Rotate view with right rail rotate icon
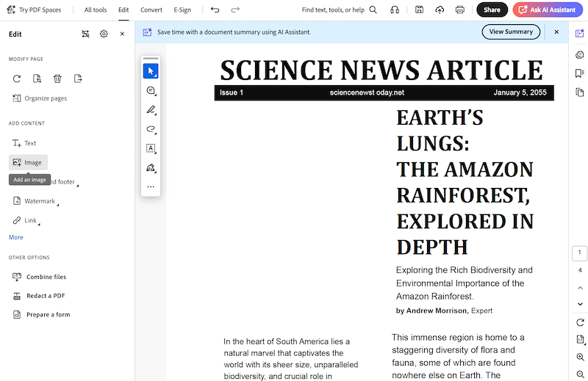This screenshot has width=588, height=381. tap(580, 322)
